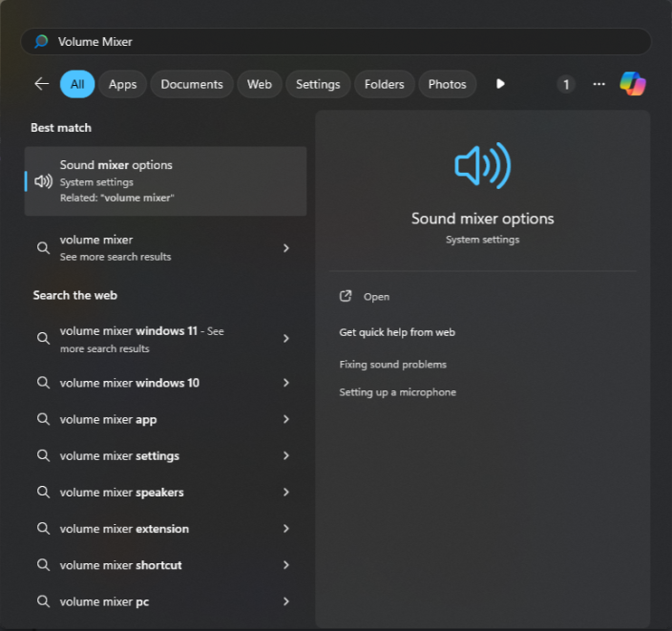Screen dimensions: 672x631
Task: Click the search magnifier icon in search box
Action: coord(41,42)
